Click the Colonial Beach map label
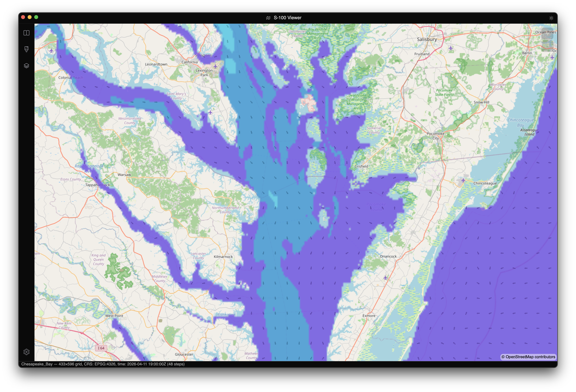 (71, 78)
